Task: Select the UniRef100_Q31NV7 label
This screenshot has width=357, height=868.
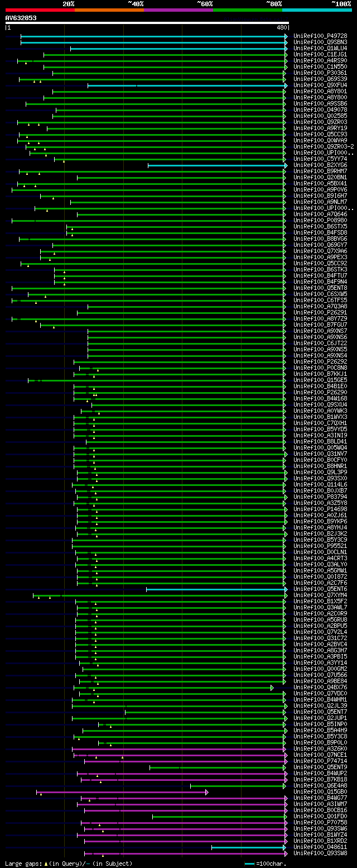Action: [x=320, y=454]
